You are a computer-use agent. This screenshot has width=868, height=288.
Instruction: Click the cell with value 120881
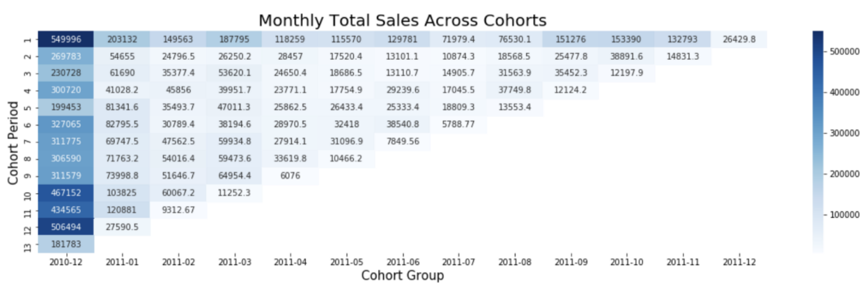[x=123, y=210]
